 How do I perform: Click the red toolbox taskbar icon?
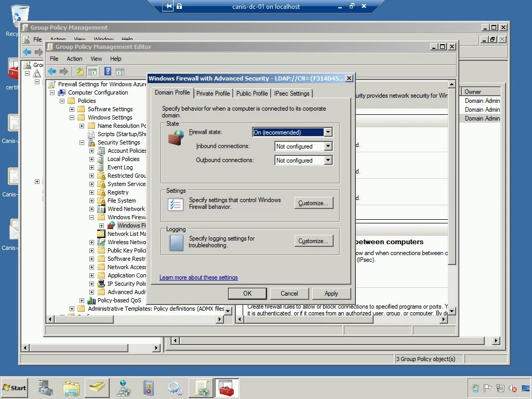226,388
